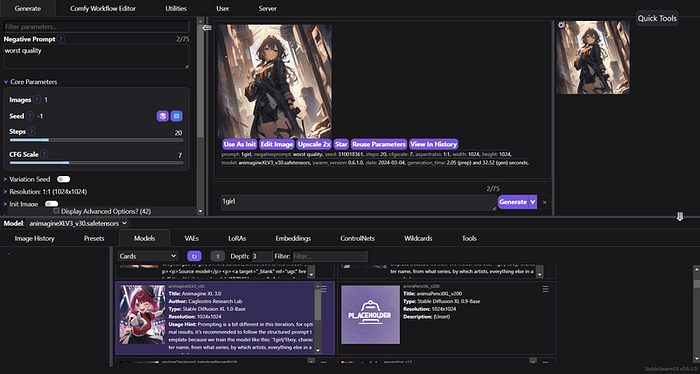Open animaPencilXL_v200 card hamburger menu

[545, 289]
